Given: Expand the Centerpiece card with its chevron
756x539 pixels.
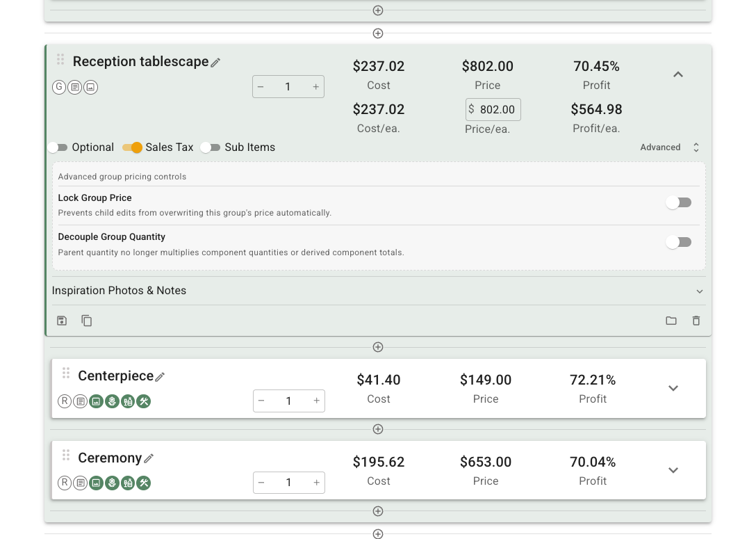Looking at the screenshot, I should click(x=673, y=389).
